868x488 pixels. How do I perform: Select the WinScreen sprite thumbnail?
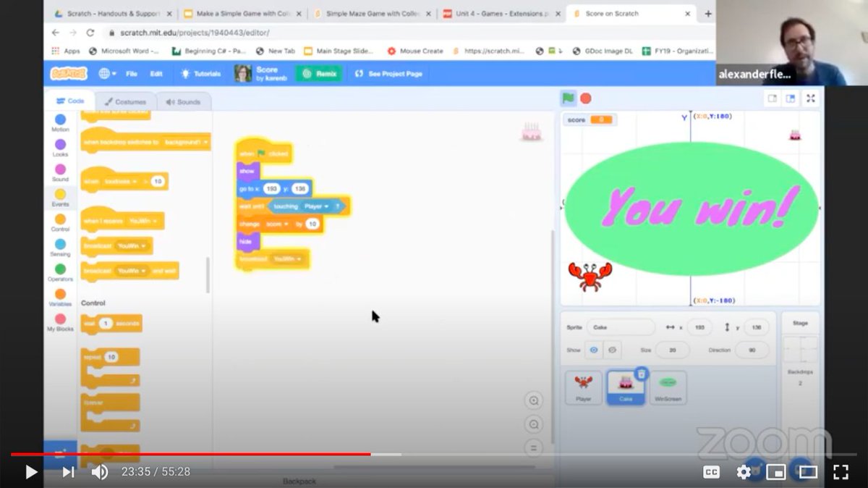click(668, 387)
